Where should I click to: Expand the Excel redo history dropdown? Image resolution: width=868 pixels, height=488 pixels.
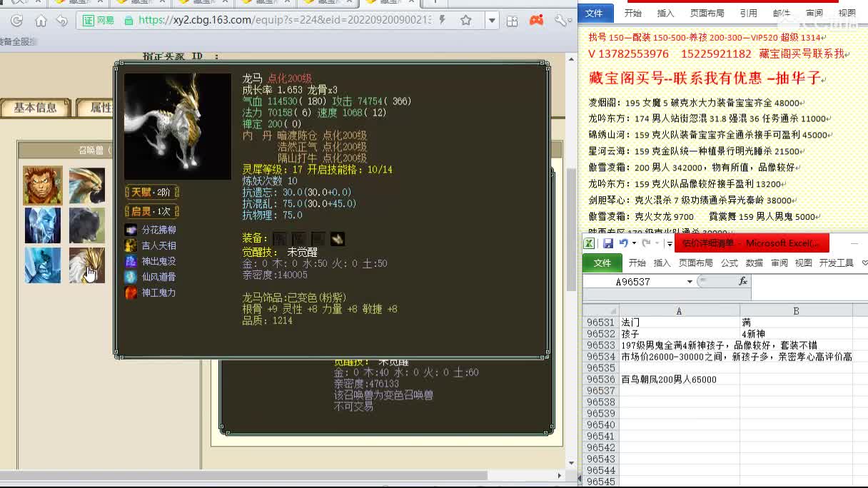tap(657, 243)
